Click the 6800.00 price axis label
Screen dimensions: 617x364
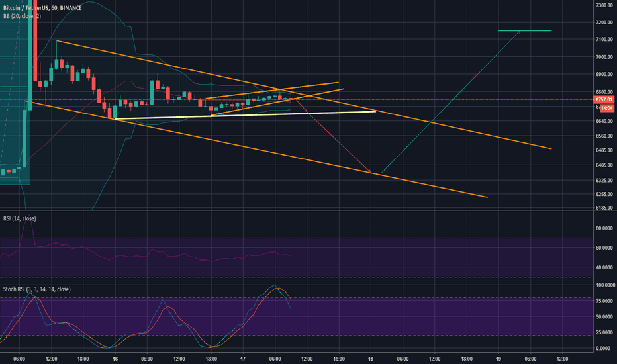point(604,92)
